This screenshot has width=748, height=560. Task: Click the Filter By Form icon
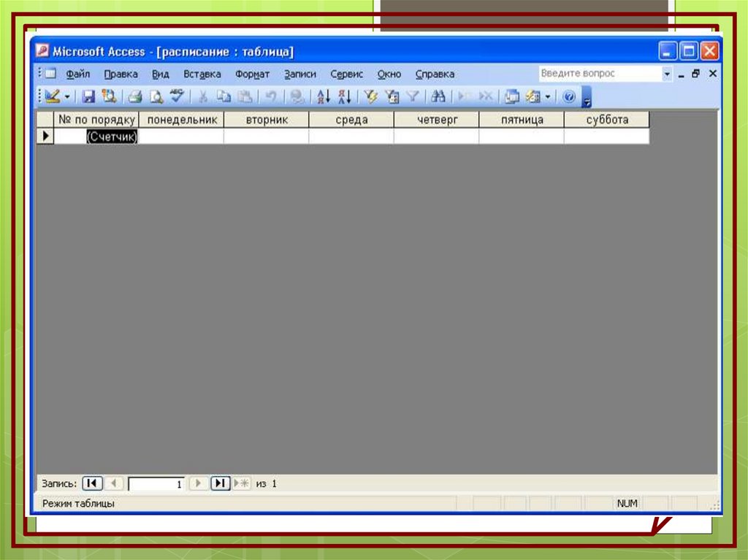[392, 97]
